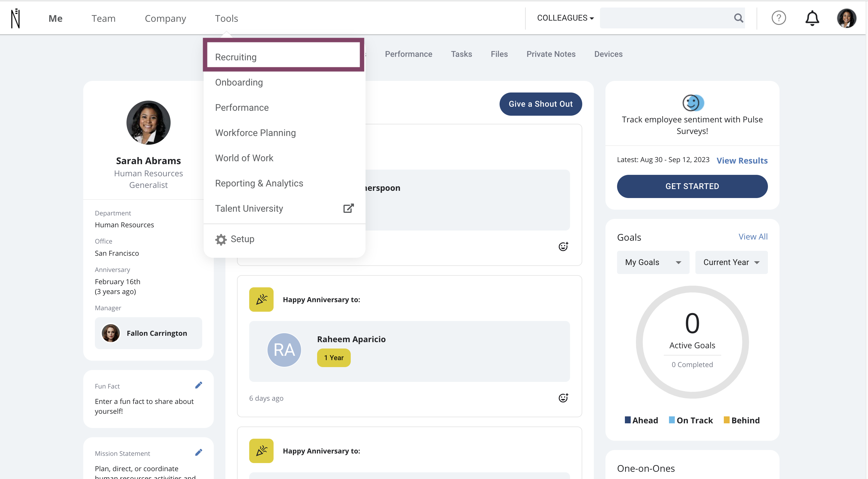Click the party icon on the bottom anniversary card
This screenshot has width=868, height=479.
click(261, 451)
